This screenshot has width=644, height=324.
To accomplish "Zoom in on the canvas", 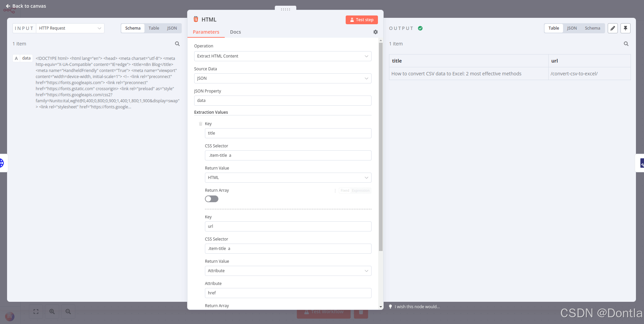I will (52, 312).
